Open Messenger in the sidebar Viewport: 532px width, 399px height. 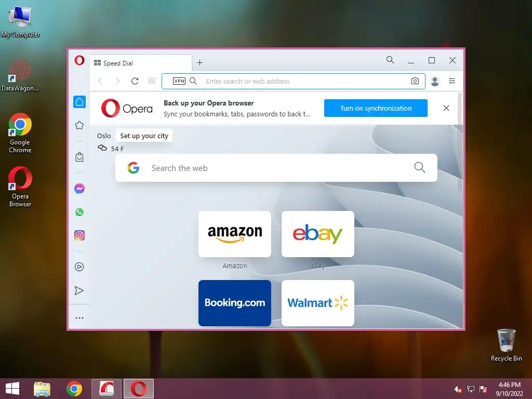click(x=79, y=189)
